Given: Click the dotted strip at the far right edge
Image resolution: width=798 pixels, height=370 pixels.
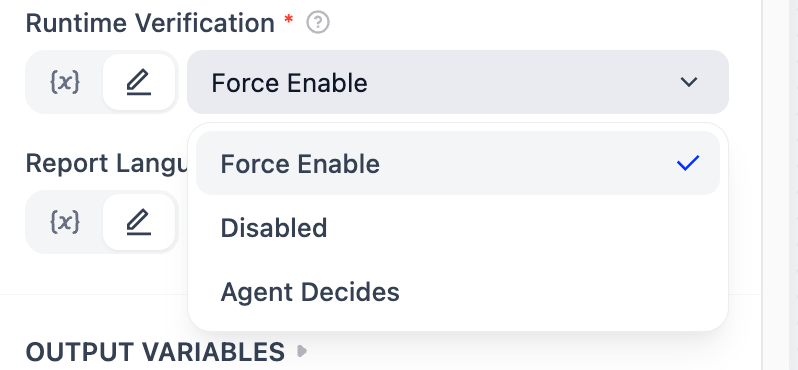Looking at the screenshot, I should (x=793, y=185).
